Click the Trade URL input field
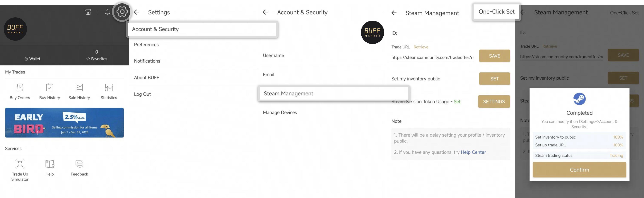Viewport: 644px width, 198px height. pyautogui.click(x=433, y=57)
